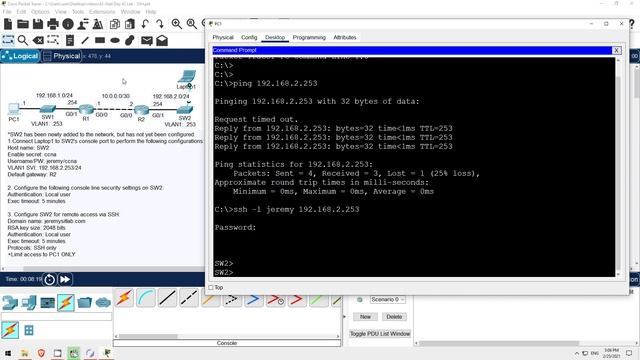
Task: Redo the last action
Action: [160, 24]
